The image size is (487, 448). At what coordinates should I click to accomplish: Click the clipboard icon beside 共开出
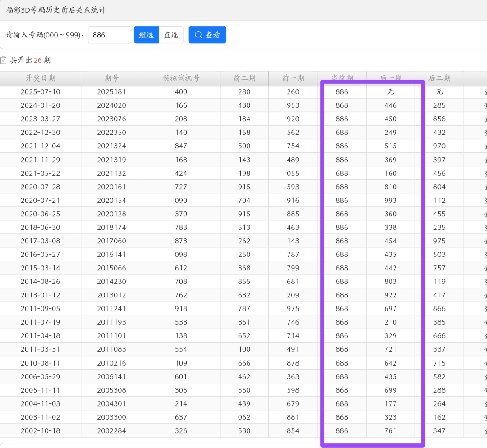(x=4, y=60)
